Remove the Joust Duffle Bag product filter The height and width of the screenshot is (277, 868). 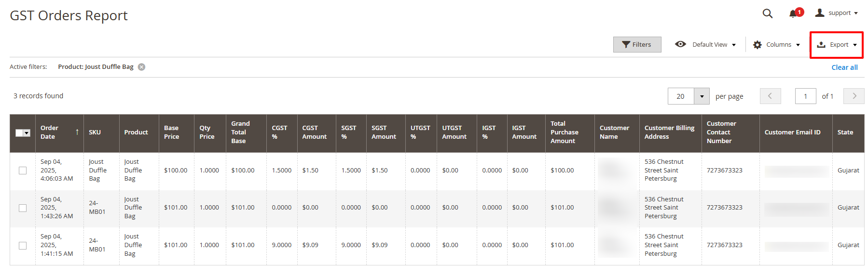click(x=141, y=67)
